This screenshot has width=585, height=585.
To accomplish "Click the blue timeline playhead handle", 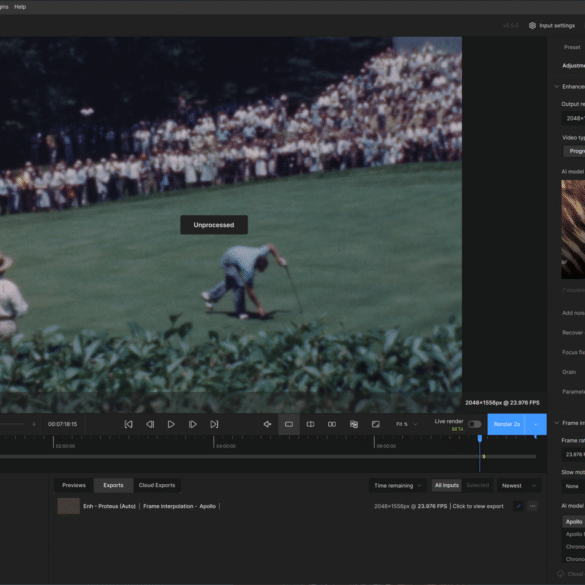I will tap(480, 439).
